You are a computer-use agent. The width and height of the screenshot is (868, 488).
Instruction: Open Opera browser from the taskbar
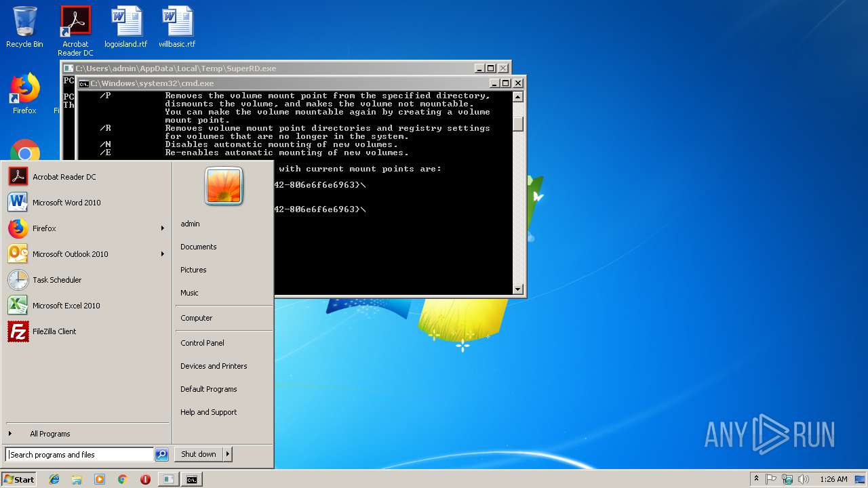[x=145, y=479]
